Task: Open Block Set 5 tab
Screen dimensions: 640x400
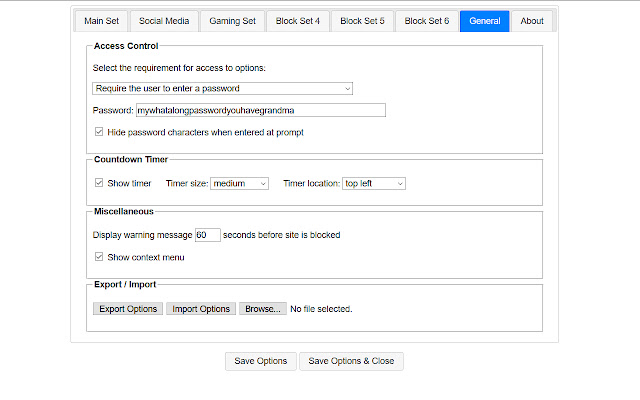Action: (x=362, y=21)
